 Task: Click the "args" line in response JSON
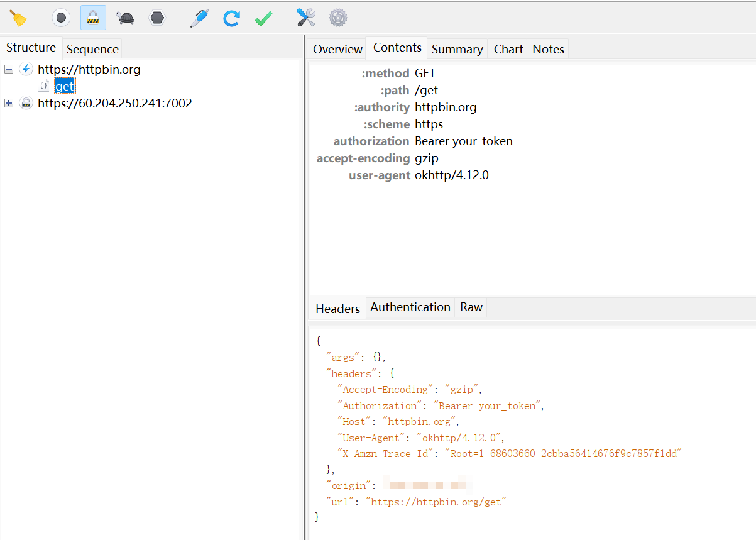click(x=356, y=357)
